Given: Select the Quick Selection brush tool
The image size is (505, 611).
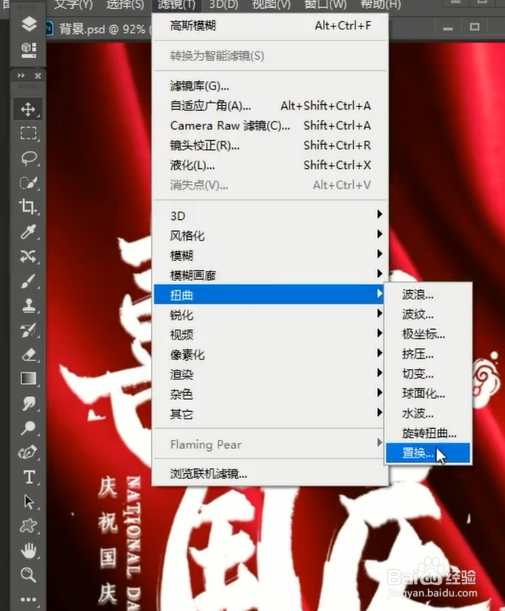Looking at the screenshot, I should click(x=28, y=182).
